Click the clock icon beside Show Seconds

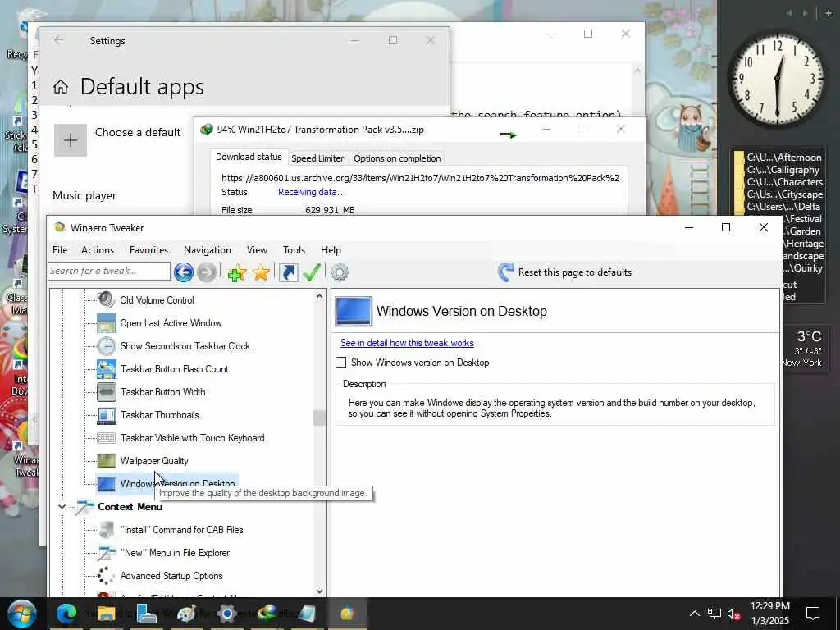pos(106,346)
